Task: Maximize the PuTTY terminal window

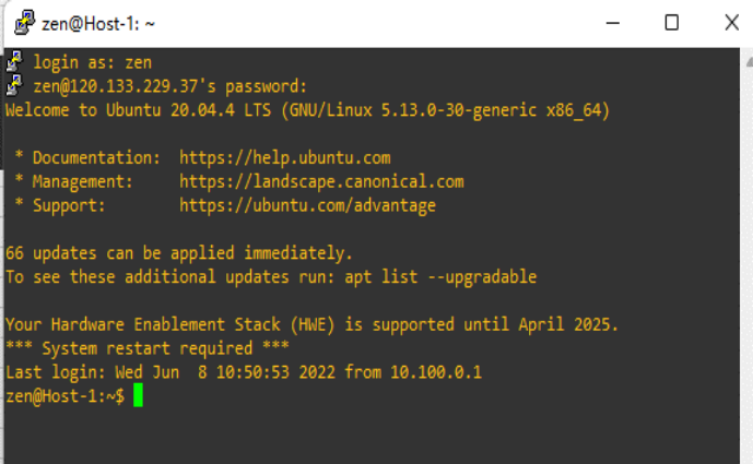Action: click(x=672, y=22)
